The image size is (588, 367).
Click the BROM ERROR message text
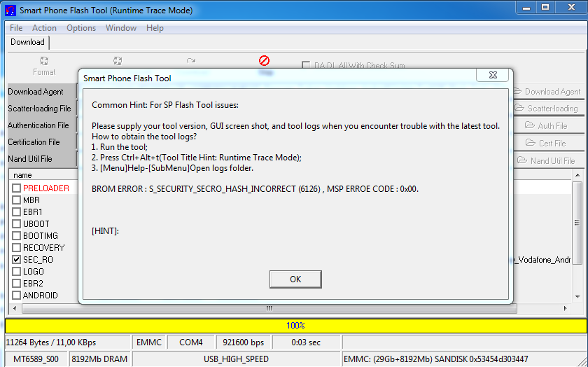pos(255,189)
